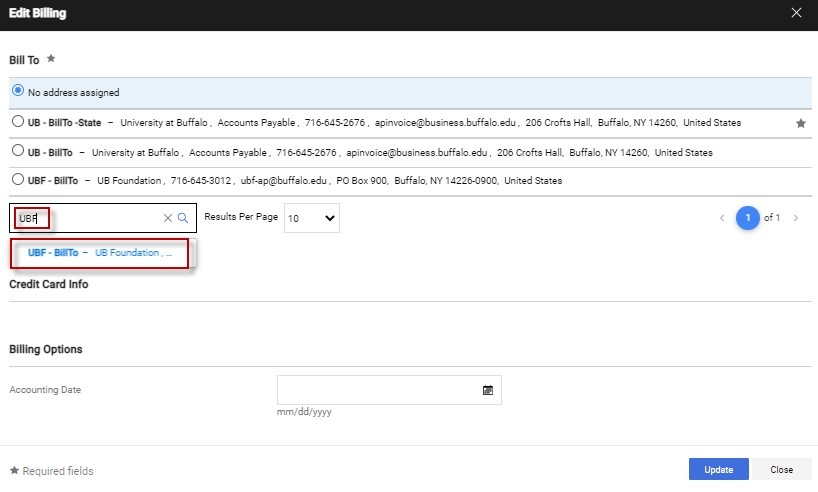Clear the address search text

point(168,218)
